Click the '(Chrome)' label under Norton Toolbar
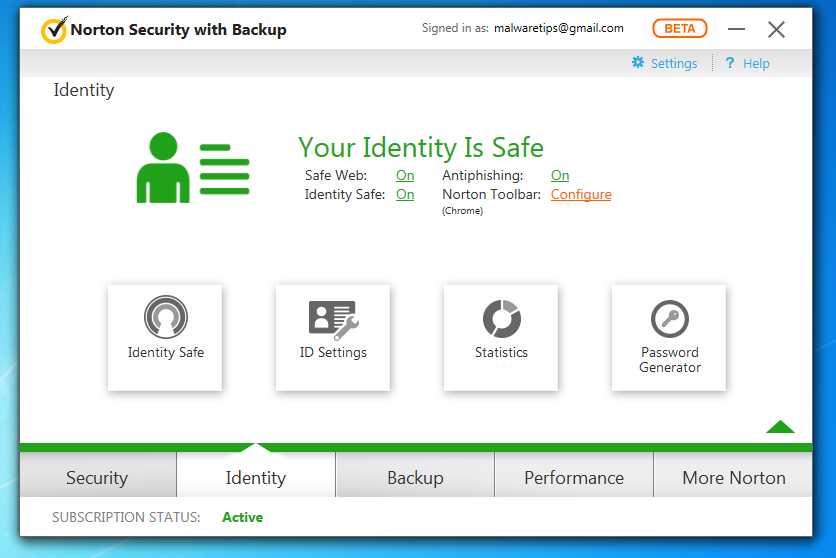The height and width of the screenshot is (558, 836). (x=462, y=211)
